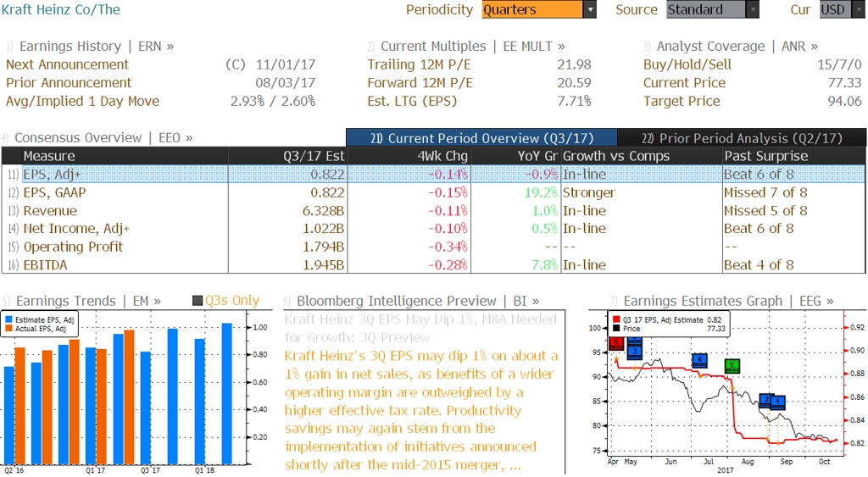Click black Price legend swatch
This screenshot has height=477, width=868.
tap(616, 329)
